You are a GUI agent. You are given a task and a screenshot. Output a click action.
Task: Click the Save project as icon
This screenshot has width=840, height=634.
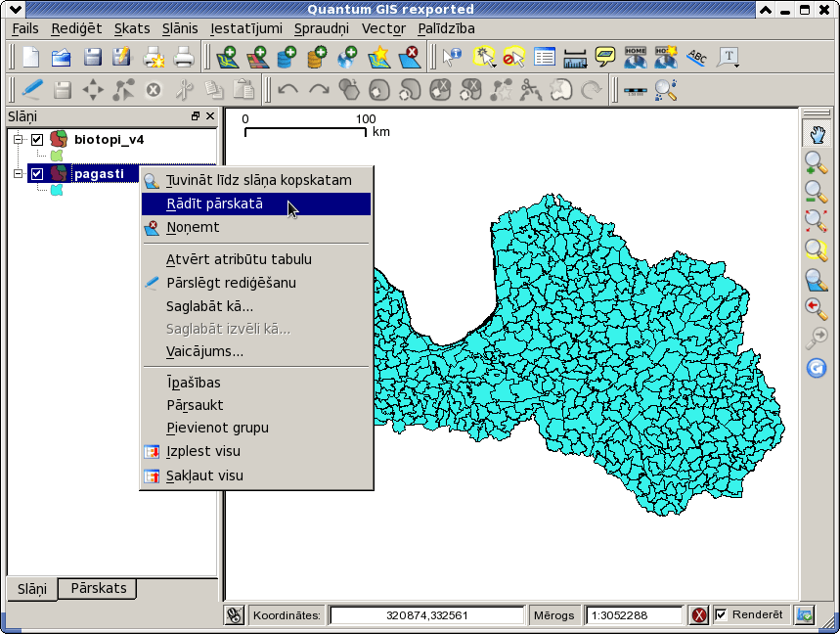121,57
